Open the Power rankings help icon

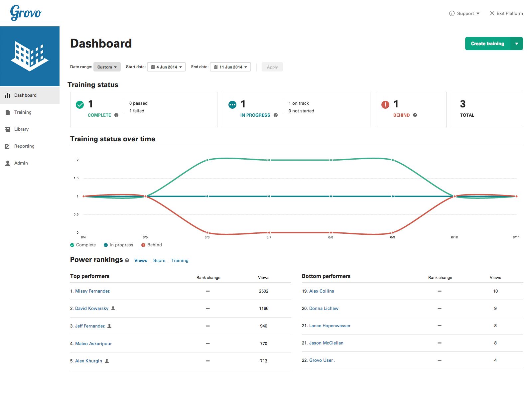[x=127, y=261]
